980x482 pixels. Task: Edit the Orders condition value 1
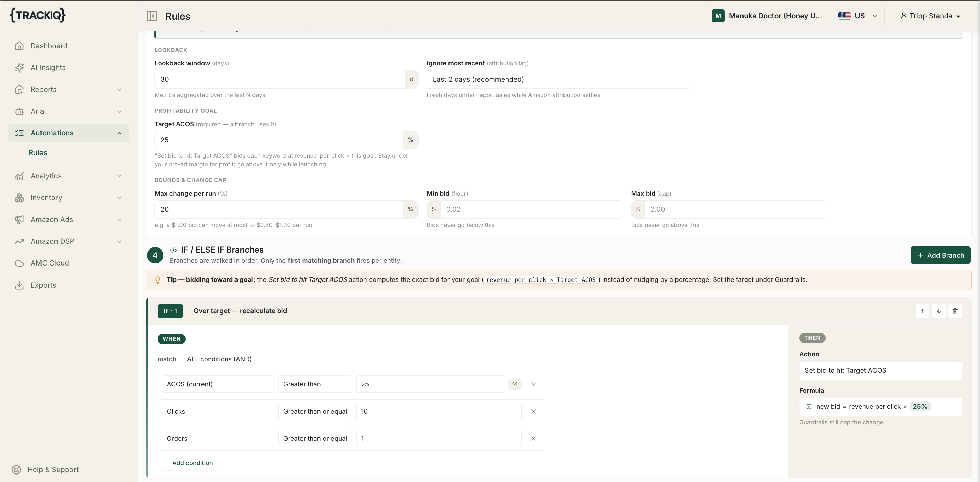click(x=439, y=439)
